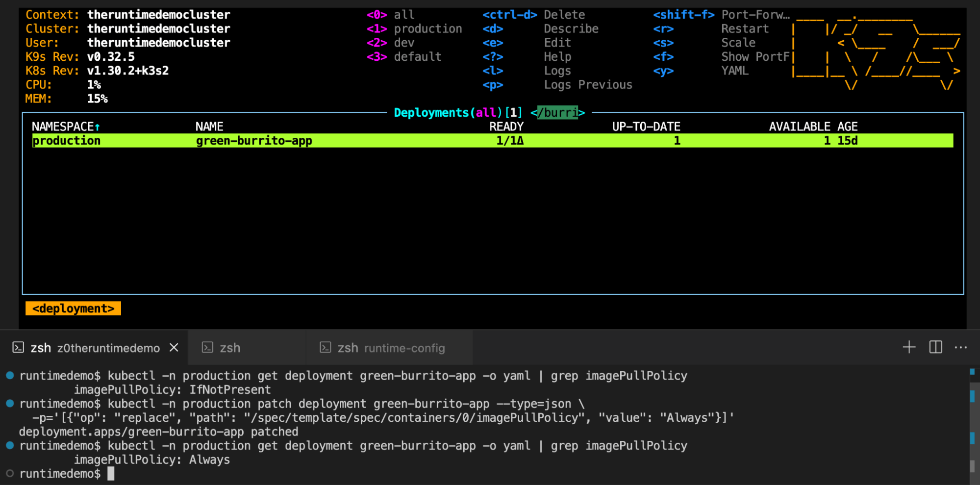Click the Context theruntimedemocluster value
The image size is (980, 485).
pos(159,15)
